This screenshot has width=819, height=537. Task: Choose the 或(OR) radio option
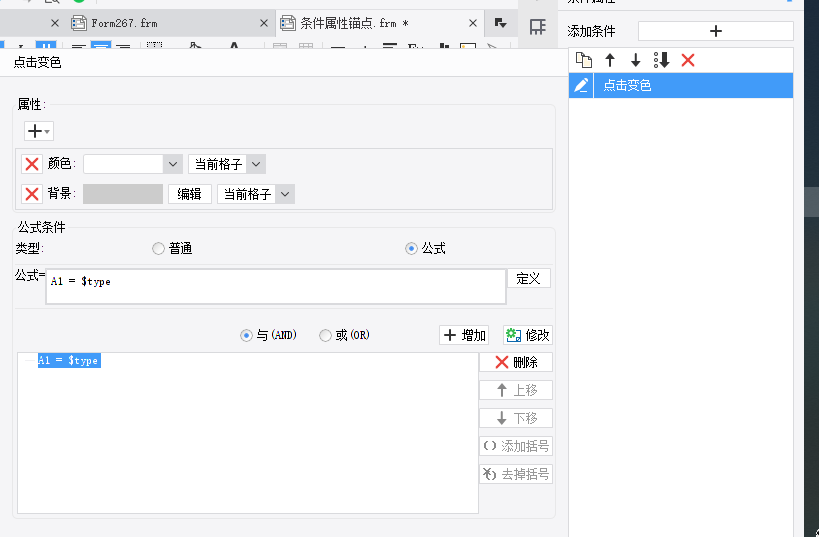click(325, 336)
